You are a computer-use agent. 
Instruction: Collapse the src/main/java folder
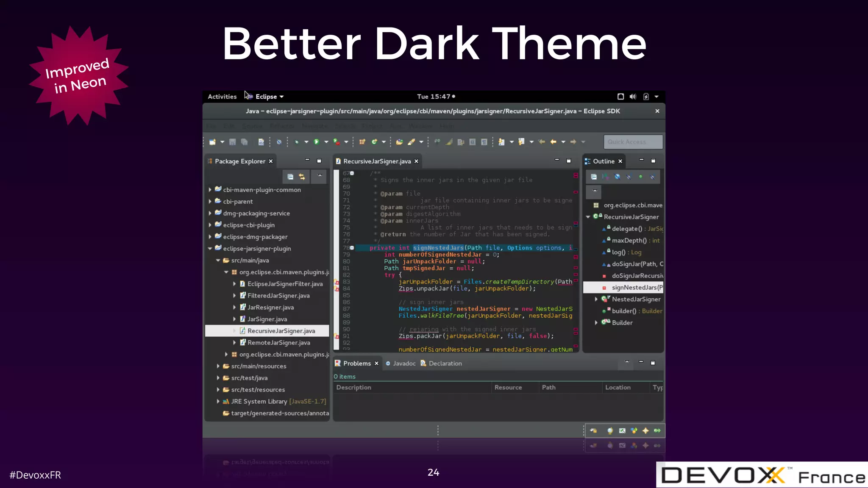218,261
